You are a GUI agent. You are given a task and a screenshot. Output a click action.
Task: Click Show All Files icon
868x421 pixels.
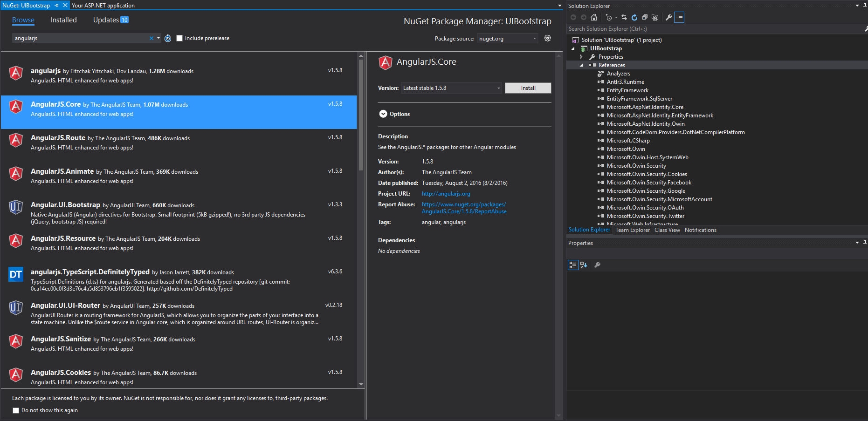pos(655,17)
